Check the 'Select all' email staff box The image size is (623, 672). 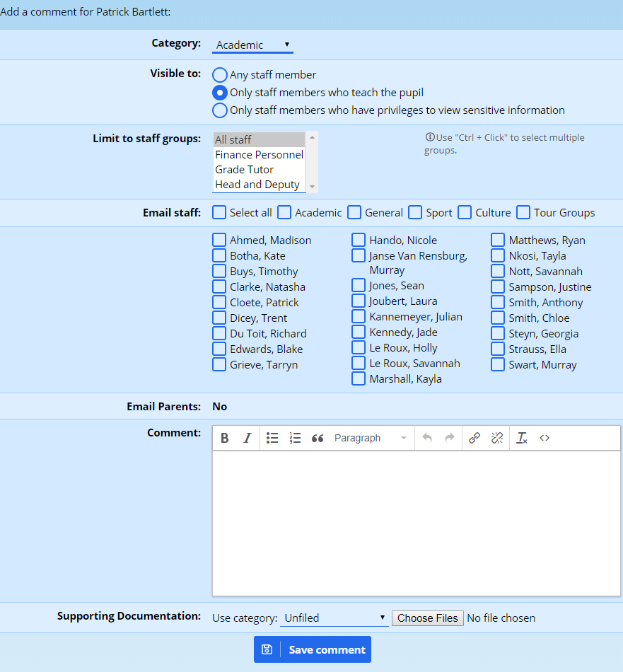pos(220,212)
